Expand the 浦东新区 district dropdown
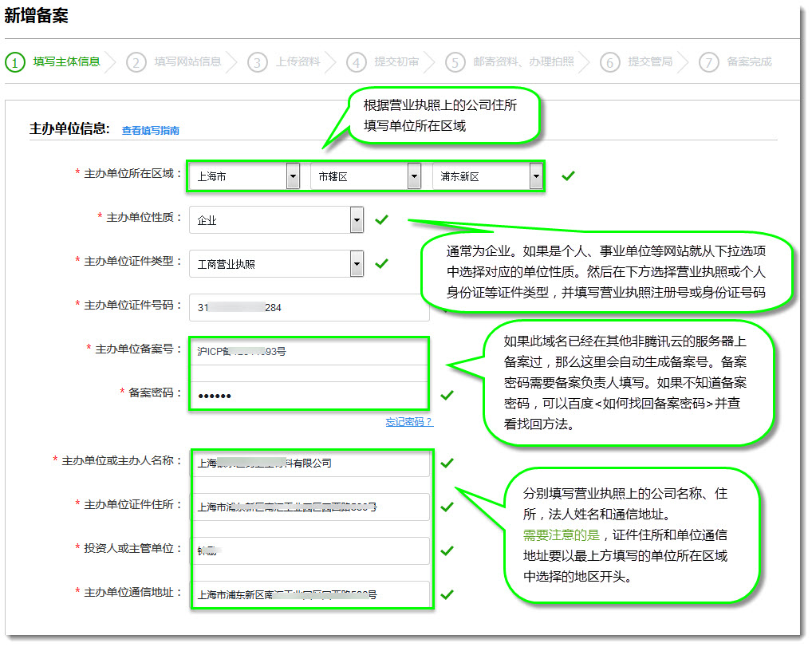 (535, 176)
